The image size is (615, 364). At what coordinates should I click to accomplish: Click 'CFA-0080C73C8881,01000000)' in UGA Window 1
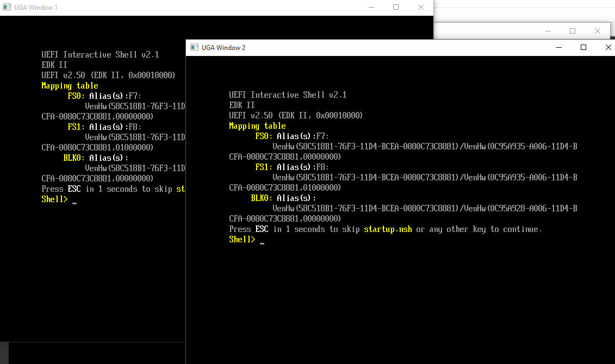pos(98,147)
